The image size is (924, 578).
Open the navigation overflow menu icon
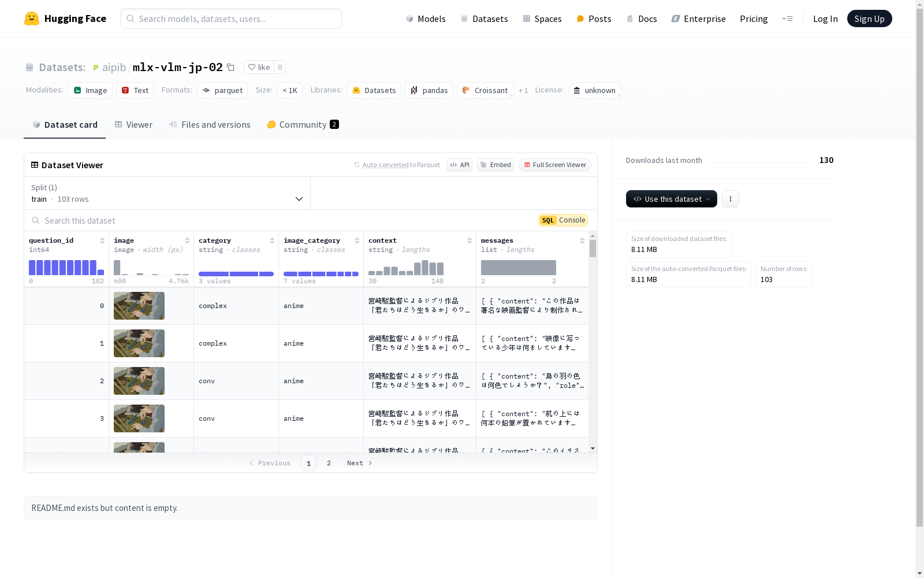coord(787,18)
